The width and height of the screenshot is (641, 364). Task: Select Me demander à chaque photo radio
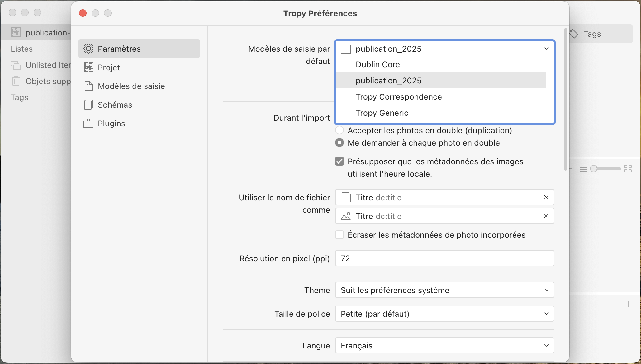339,142
